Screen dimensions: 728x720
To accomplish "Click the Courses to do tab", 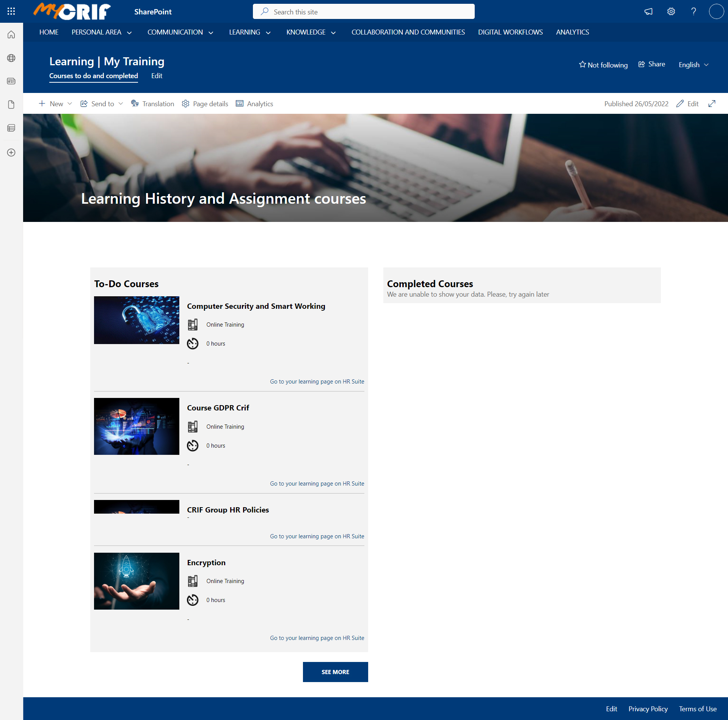I will [x=94, y=75].
